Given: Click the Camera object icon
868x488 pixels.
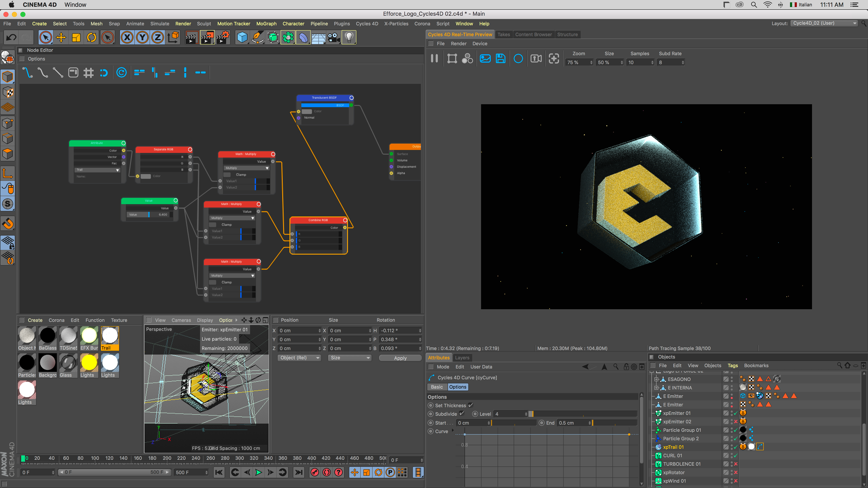Looking at the screenshot, I should [x=334, y=37].
